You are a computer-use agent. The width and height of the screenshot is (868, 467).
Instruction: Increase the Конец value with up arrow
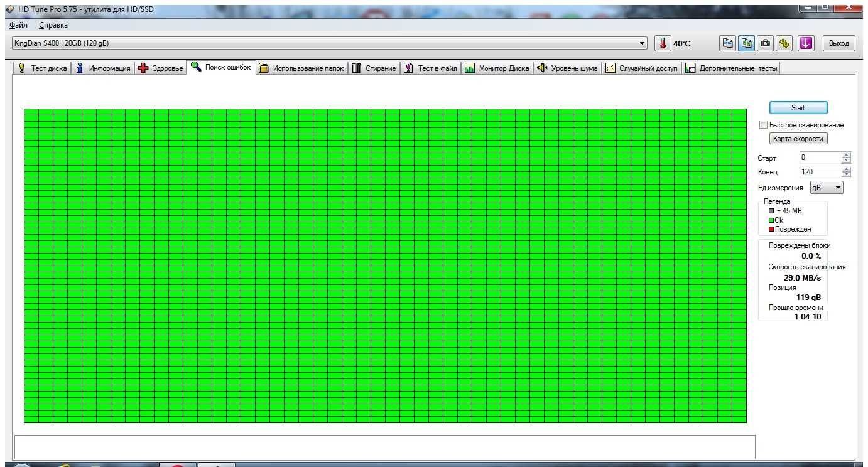click(x=846, y=169)
